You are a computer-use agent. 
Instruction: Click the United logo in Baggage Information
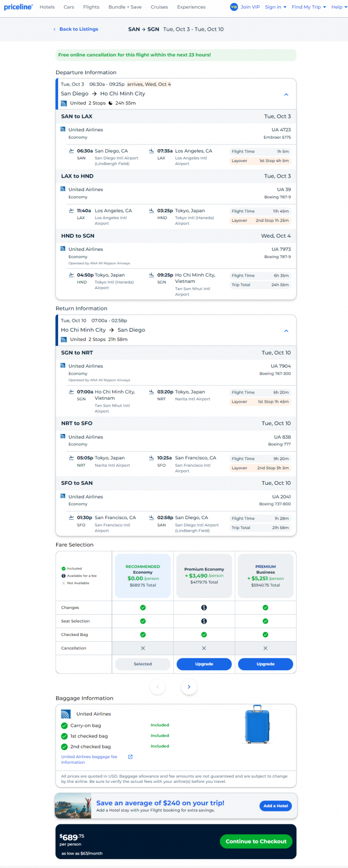(x=66, y=714)
